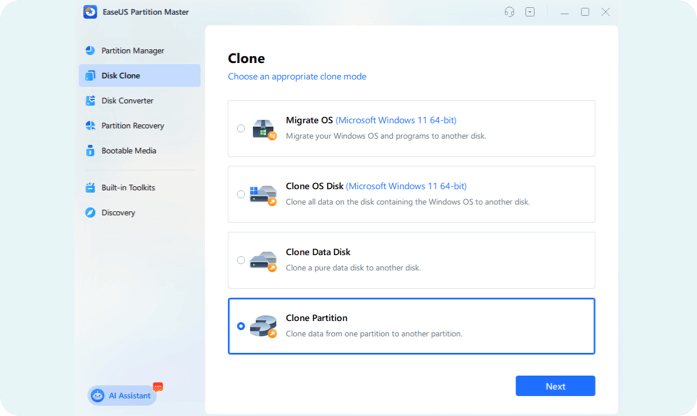Click "Clone all data on the disk" description
Viewport: 697px width, 416px height.
[408, 202]
